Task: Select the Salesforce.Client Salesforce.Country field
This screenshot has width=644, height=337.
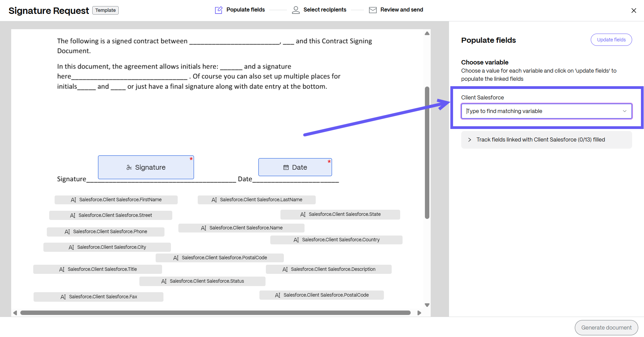Action: point(336,240)
